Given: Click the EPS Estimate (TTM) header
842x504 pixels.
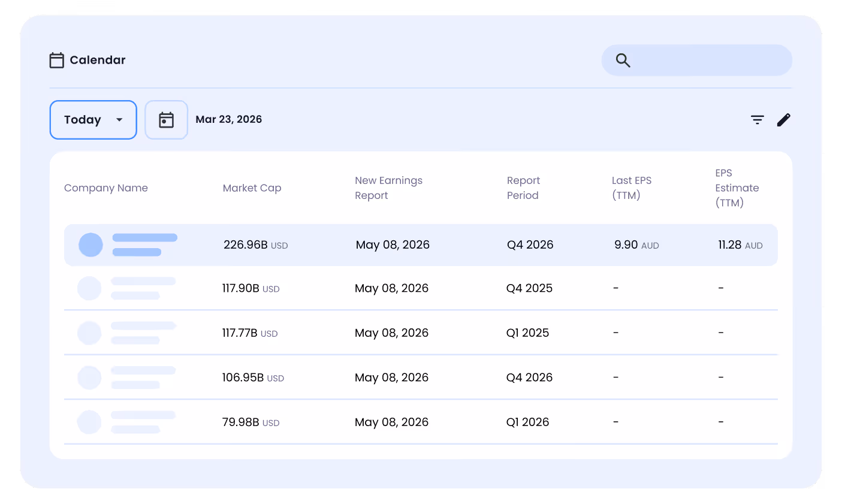Looking at the screenshot, I should (x=737, y=188).
